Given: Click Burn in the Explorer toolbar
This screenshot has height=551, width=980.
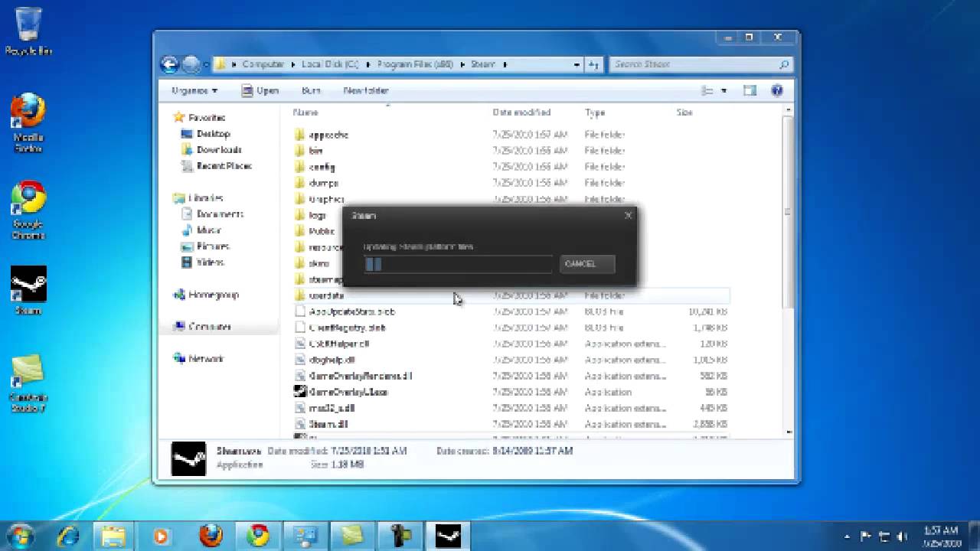Looking at the screenshot, I should pyautogui.click(x=311, y=90).
